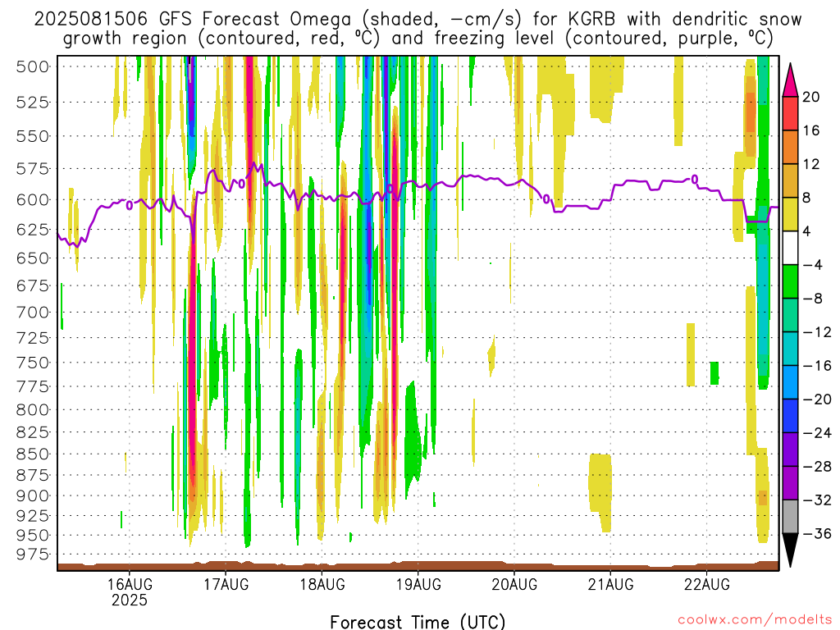840x630 pixels.
Task: Click the black bottom arrow of color scale
Action: point(790,550)
